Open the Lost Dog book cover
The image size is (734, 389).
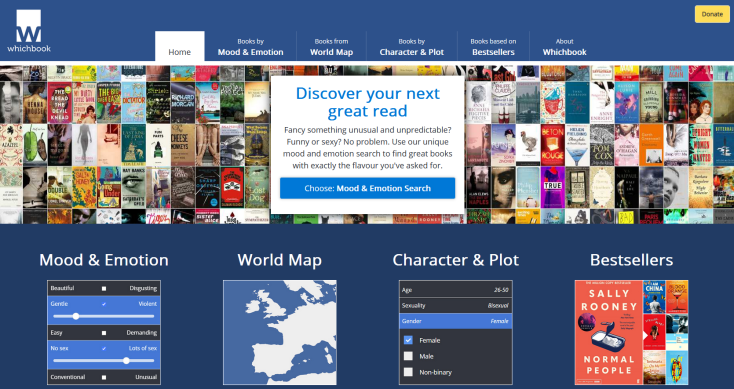point(257,187)
